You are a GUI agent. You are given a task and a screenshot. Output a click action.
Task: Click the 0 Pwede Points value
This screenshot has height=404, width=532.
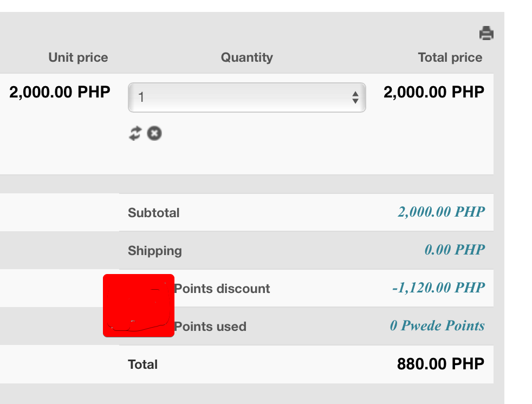(x=437, y=325)
